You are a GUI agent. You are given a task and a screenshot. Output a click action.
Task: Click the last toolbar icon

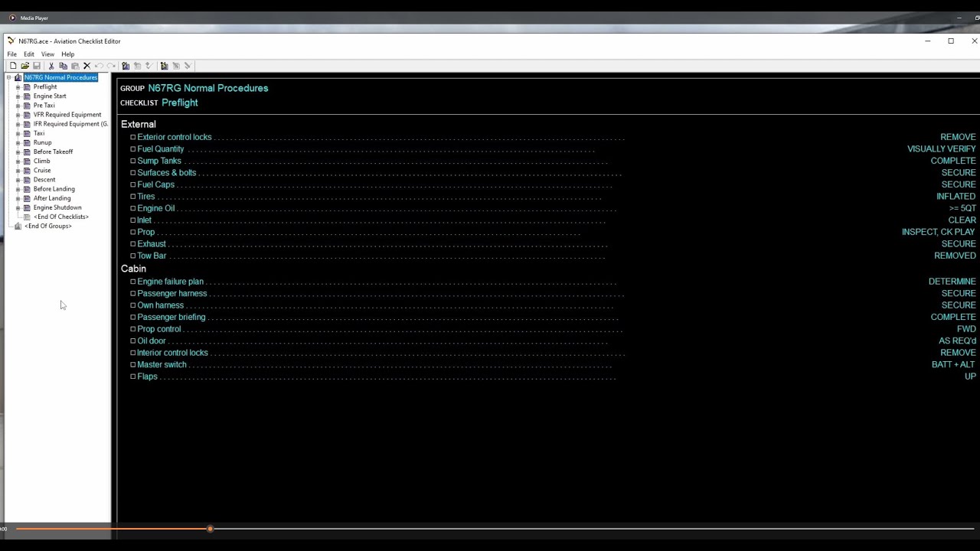coord(188,66)
